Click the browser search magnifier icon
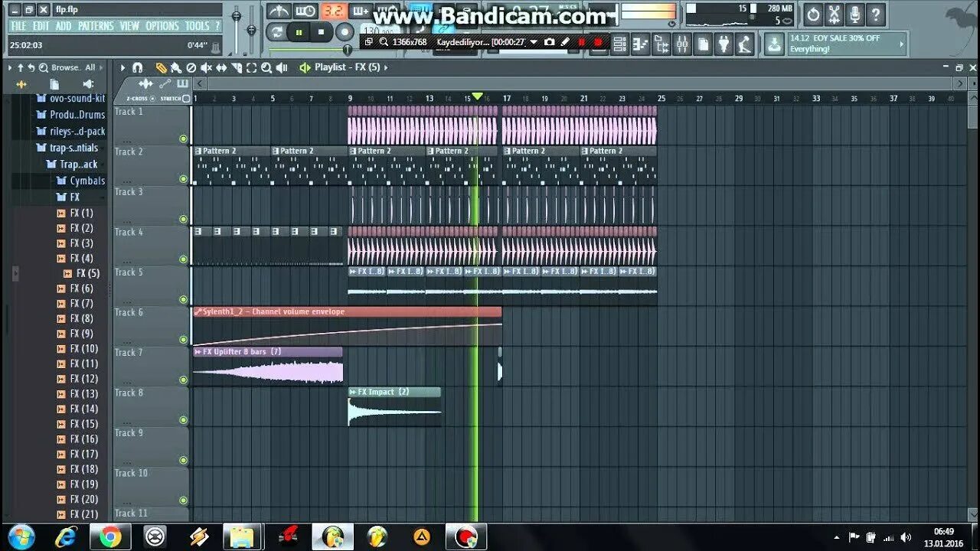Viewport: 980px width, 551px height. point(43,67)
